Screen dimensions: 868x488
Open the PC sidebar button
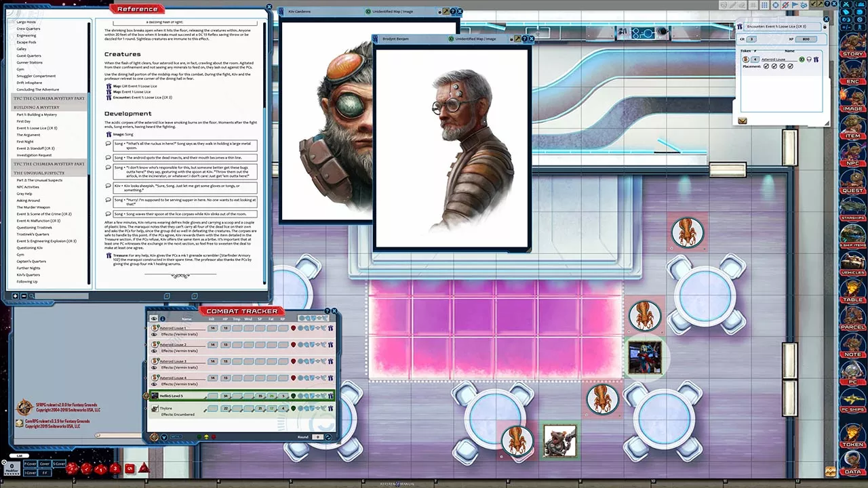pos(852,373)
